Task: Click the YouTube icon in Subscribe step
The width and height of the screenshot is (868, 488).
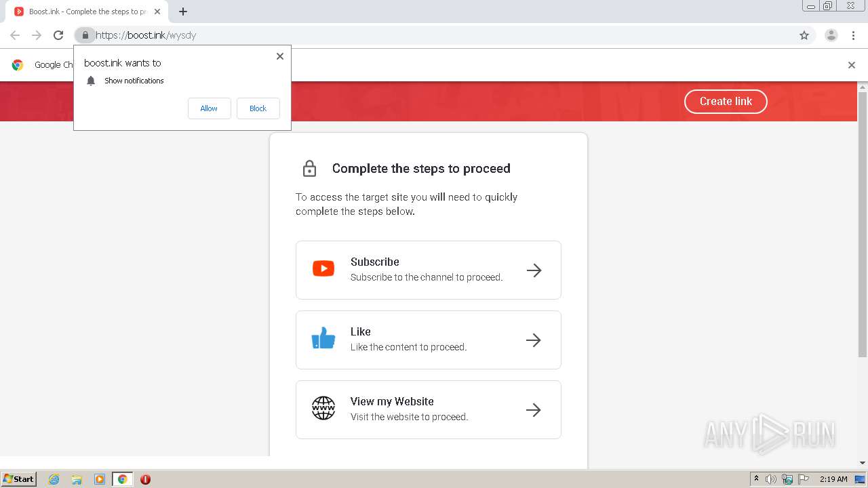Action: (x=323, y=269)
